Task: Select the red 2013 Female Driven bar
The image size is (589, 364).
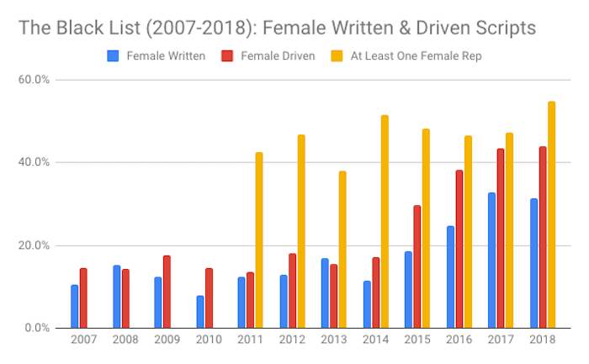Action: (333, 296)
